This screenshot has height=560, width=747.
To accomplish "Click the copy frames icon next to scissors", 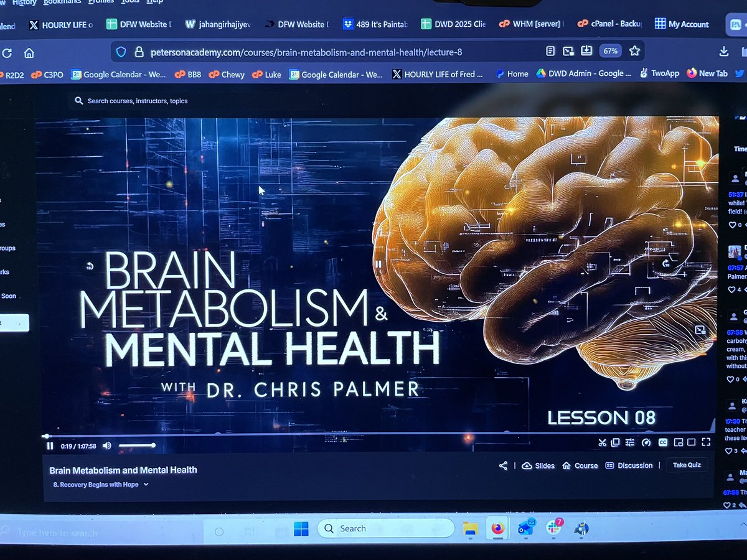I will (615, 443).
